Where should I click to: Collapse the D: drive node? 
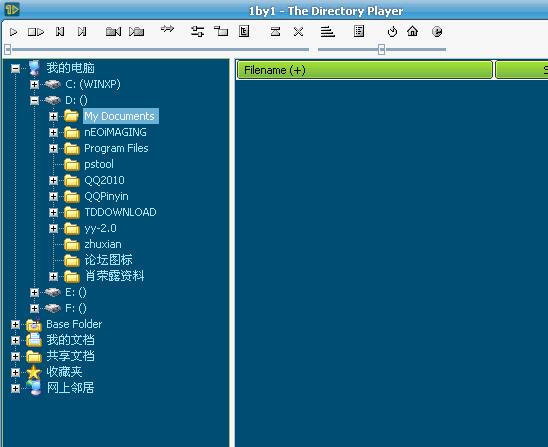coord(34,101)
